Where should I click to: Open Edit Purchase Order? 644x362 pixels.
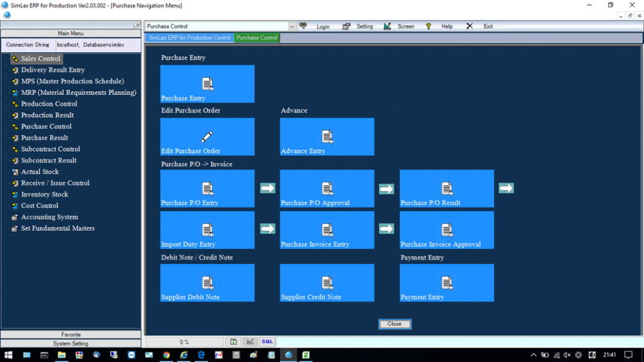tap(208, 136)
